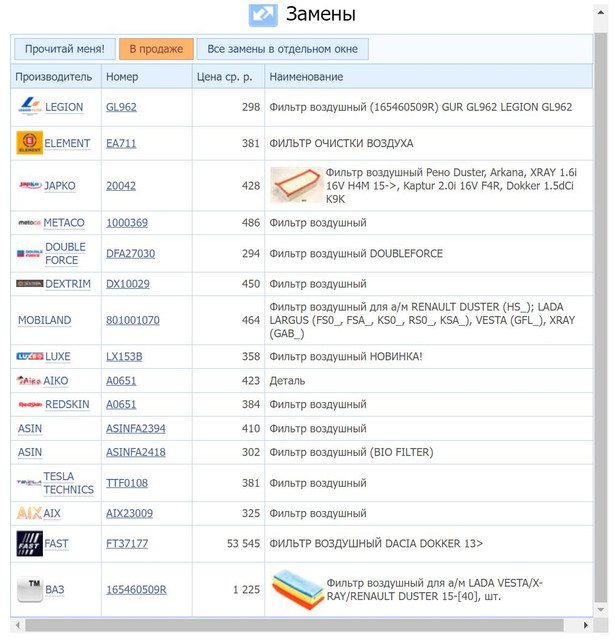This screenshot has height=640, width=615.
Task: Click the ВАЗ price 1 225
Action: coord(246,589)
